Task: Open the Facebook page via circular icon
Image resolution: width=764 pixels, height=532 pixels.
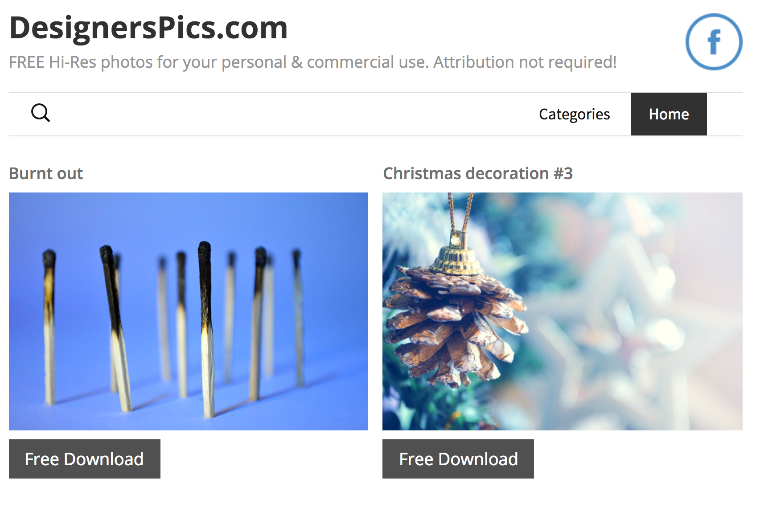Action: tap(714, 42)
